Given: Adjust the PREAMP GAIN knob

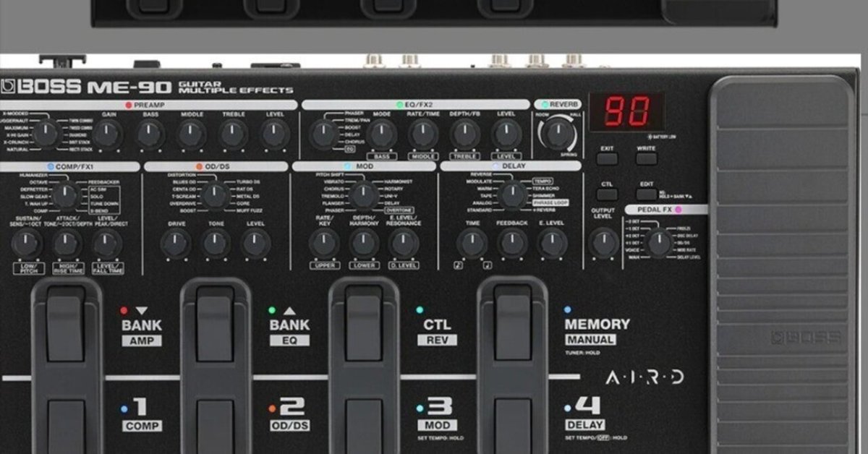Looking at the screenshot, I should coord(108,134).
